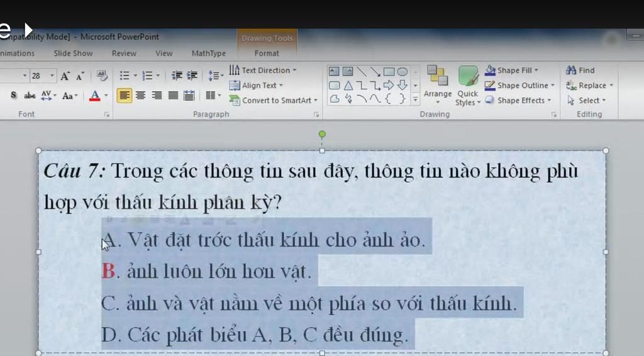Apply strikethrough with the abc icon
The height and width of the screenshot is (356, 644).
30,96
